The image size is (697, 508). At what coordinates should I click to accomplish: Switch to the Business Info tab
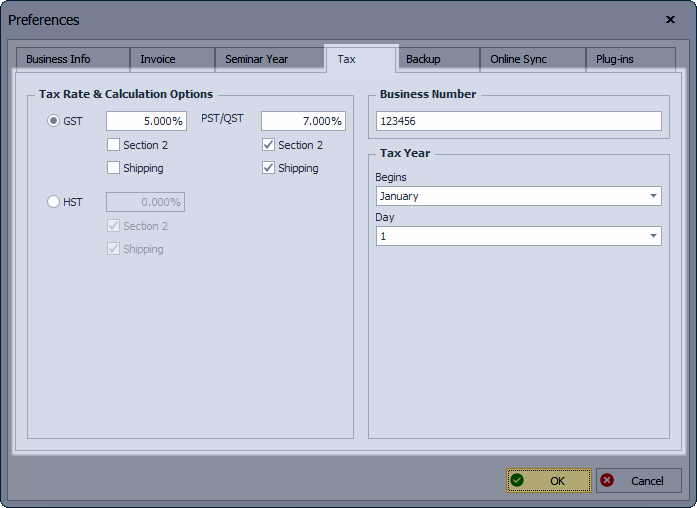click(x=73, y=59)
